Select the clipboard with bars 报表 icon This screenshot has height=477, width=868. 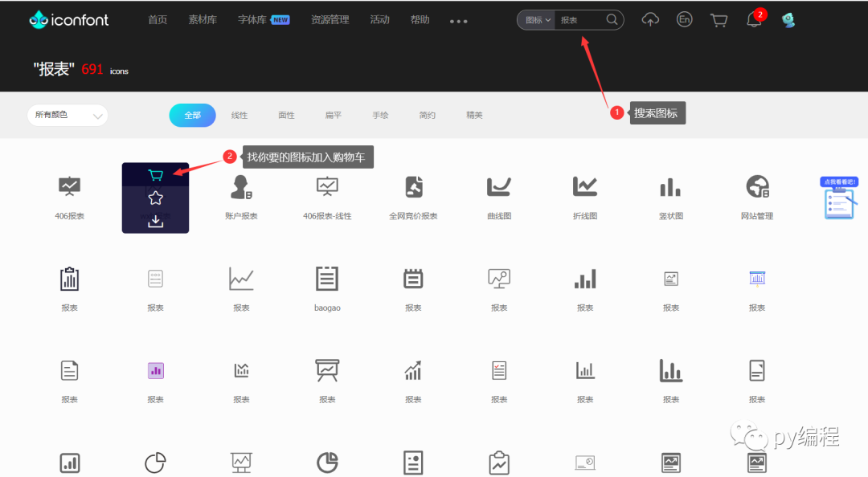[x=69, y=279]
